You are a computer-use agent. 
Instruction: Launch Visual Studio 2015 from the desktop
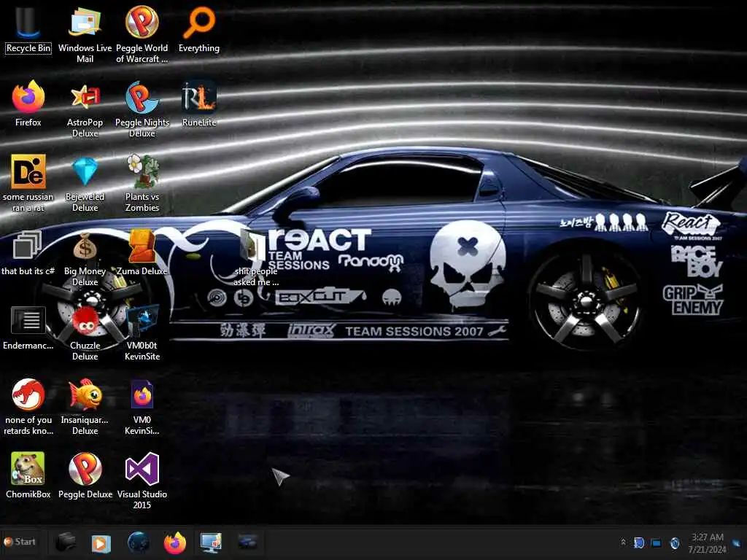click(142, 481)
